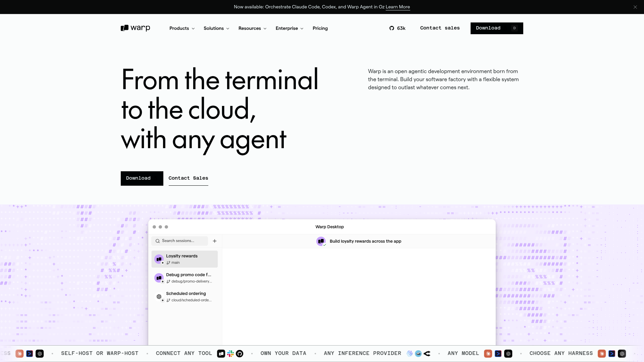Click the branch icon next to cloud/scheduled-orde

[168, 300]
